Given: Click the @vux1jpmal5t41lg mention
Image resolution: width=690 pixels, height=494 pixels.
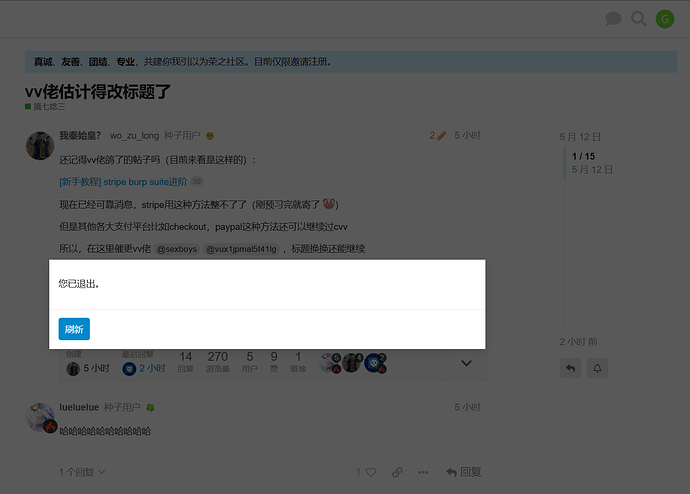Looking at the screenshot, I should tap(241, 249).
